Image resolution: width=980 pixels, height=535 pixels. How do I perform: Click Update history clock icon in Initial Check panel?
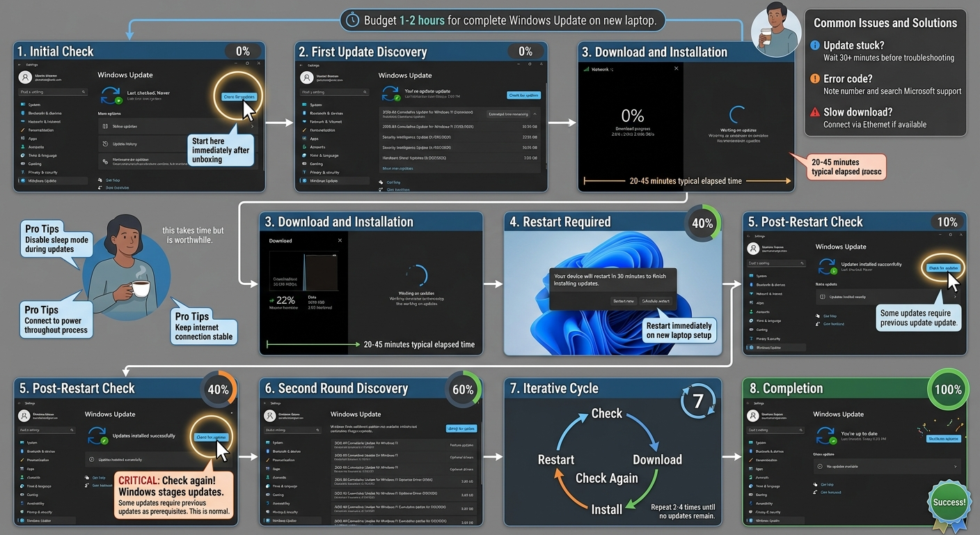pos(105,144)
